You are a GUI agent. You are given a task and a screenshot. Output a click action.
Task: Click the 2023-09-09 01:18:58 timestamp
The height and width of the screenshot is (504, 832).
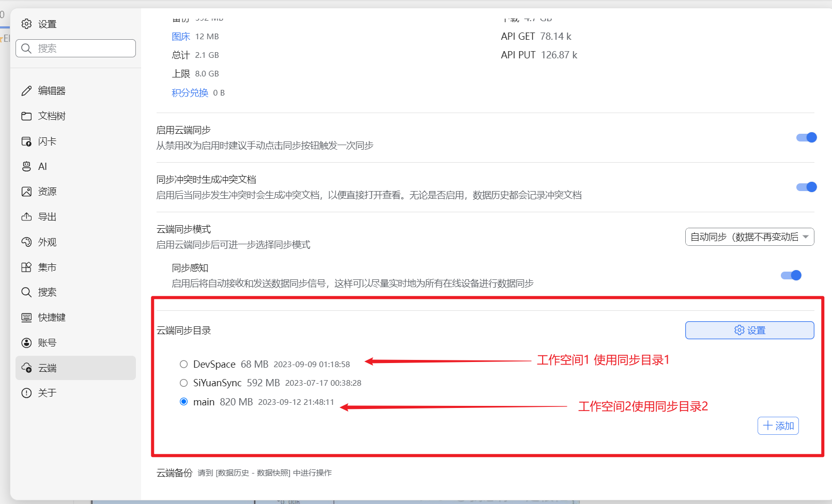(312, 365)
